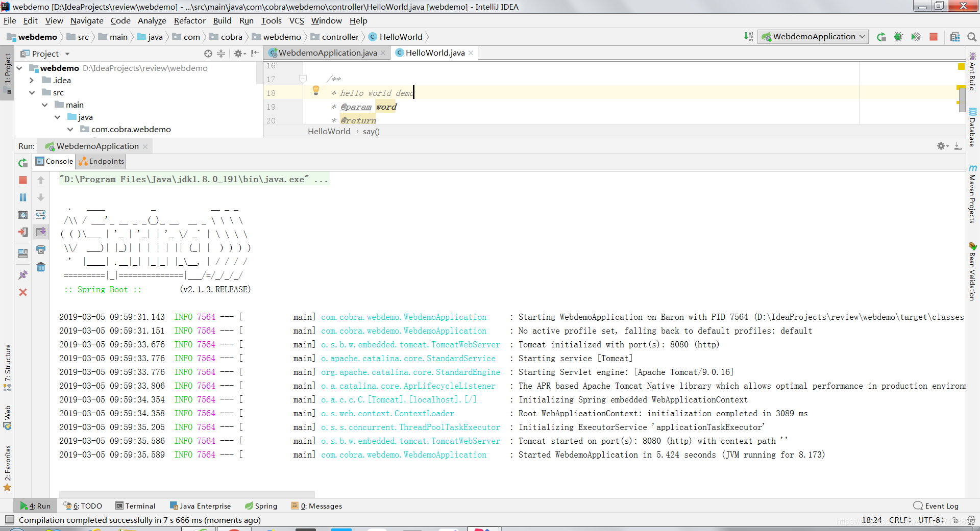Select the WebdemoApplication.java editor tab
Screen dimensions: 980x531
327,53
